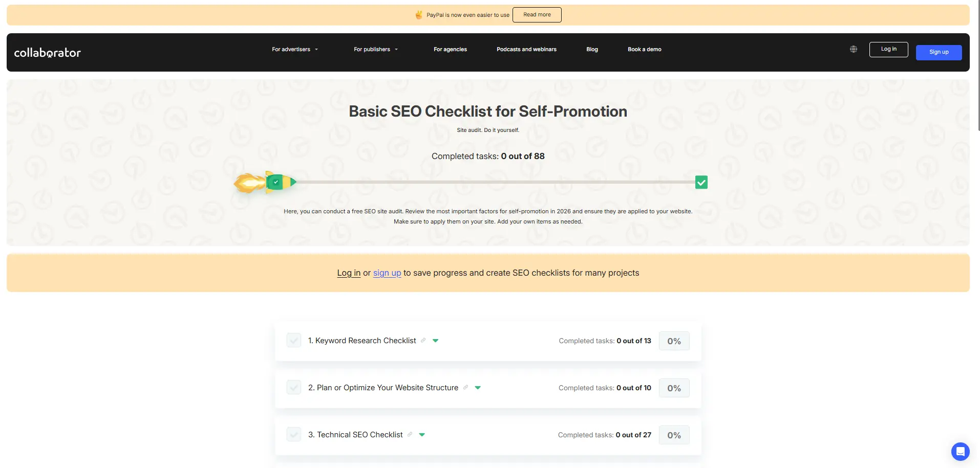Copy link for Plan or Optimize Your Website Structure
This screenshot has height=468, width=980.
pyautogui.click(x=466, y=388)
